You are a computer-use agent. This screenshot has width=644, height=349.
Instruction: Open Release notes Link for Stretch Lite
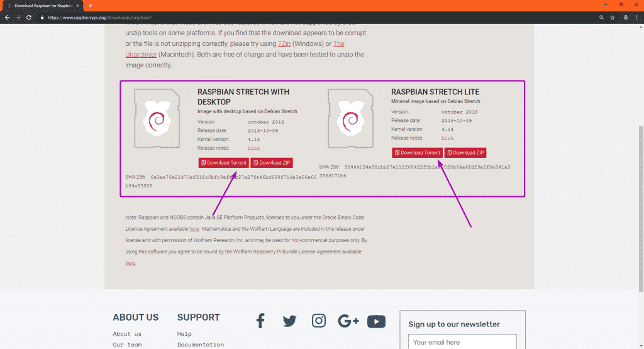coord(447,138)
